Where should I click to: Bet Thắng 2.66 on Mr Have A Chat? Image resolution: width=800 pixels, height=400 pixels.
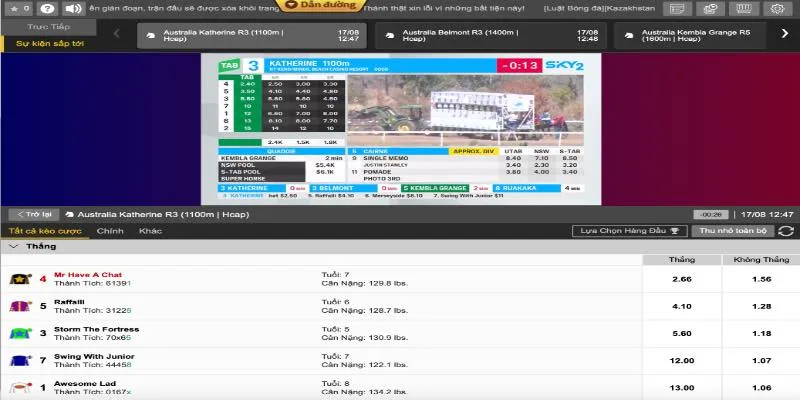coord(682,279)
